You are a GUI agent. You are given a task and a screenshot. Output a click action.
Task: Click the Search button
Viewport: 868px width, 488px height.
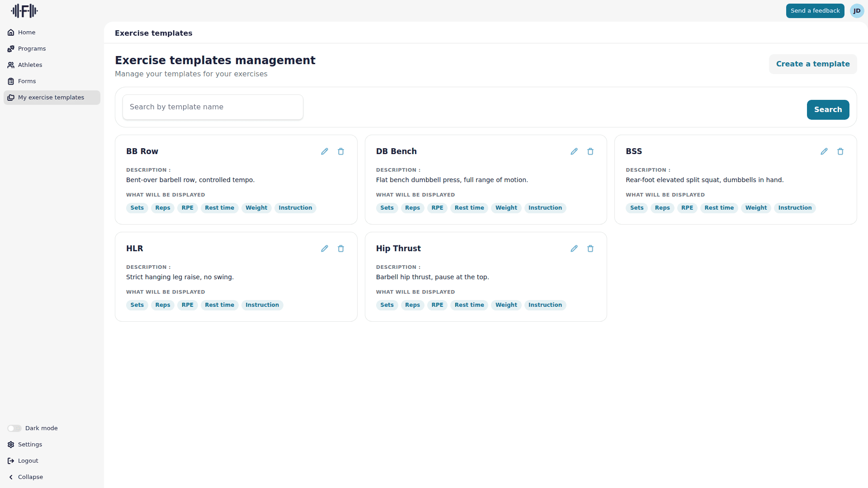point(828,110)
